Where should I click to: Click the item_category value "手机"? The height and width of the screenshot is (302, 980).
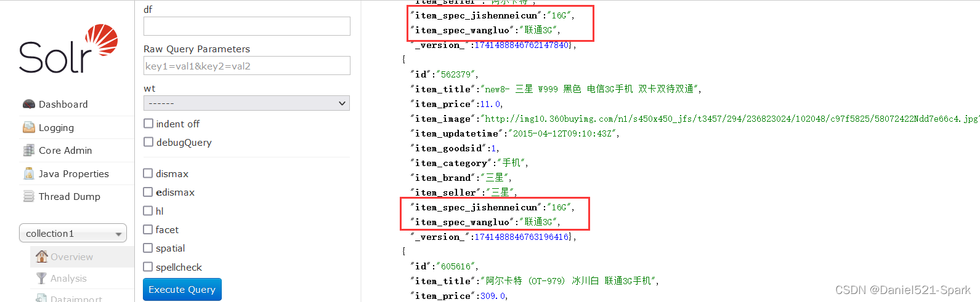pos(511,163)
